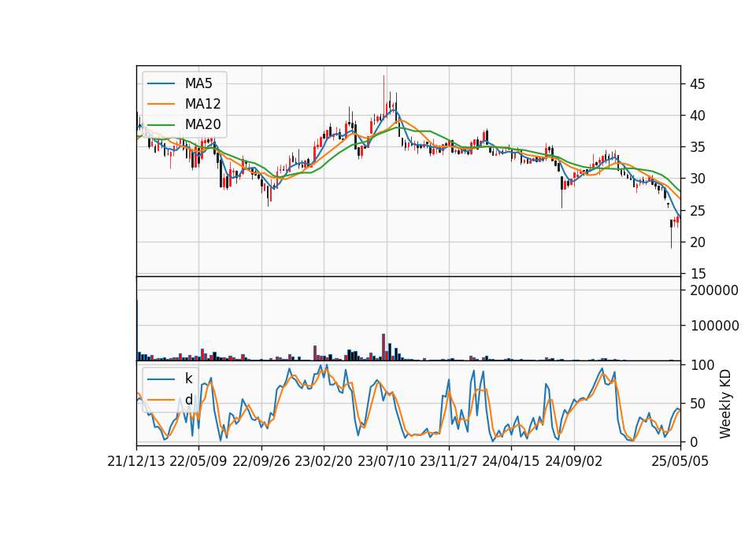Click the d legend label in KD panel
The height and width of the screenshot is (543, 756).
(188, 400)
